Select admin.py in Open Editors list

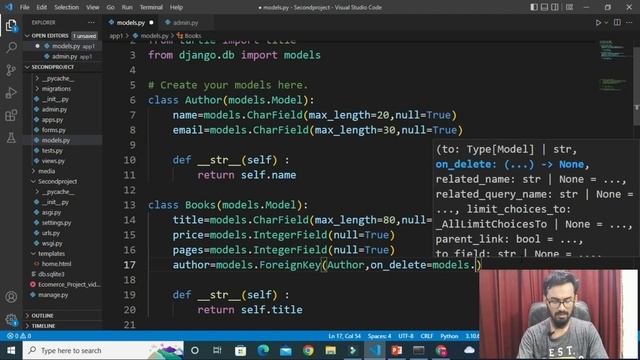click(x=65, y=57)
